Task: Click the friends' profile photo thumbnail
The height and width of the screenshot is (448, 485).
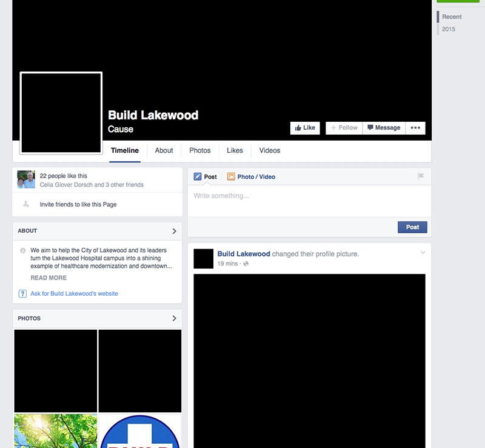Action: [x=26, y=180]
